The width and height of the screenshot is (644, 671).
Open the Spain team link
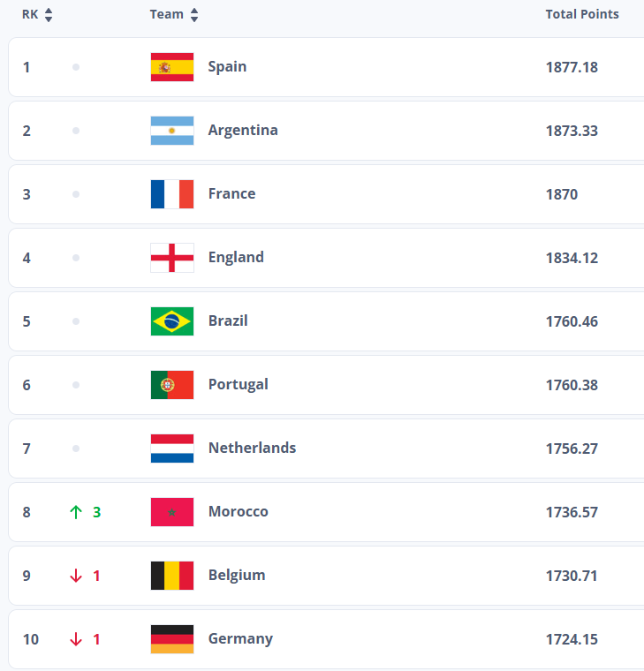[227, 67]
